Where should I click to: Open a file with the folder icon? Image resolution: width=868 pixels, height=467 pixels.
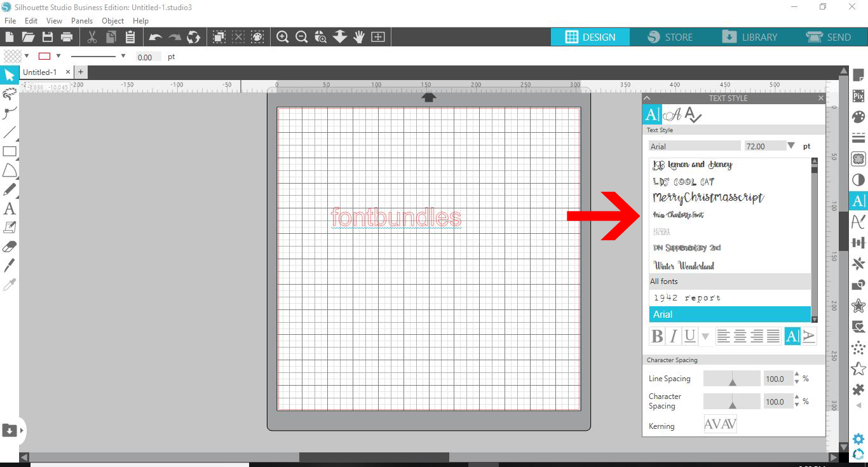point(28,37)
